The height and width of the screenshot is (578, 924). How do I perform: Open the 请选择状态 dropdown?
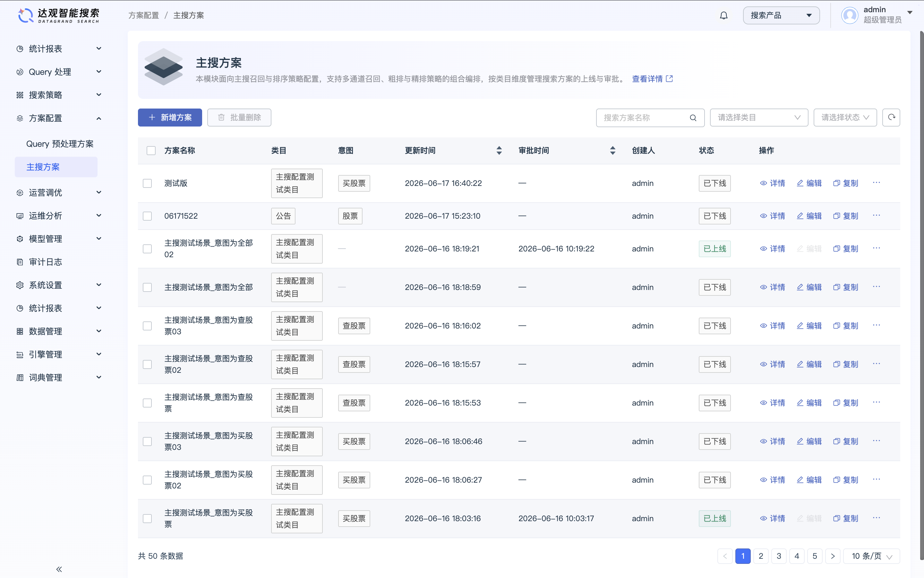(x=845, y=117)
